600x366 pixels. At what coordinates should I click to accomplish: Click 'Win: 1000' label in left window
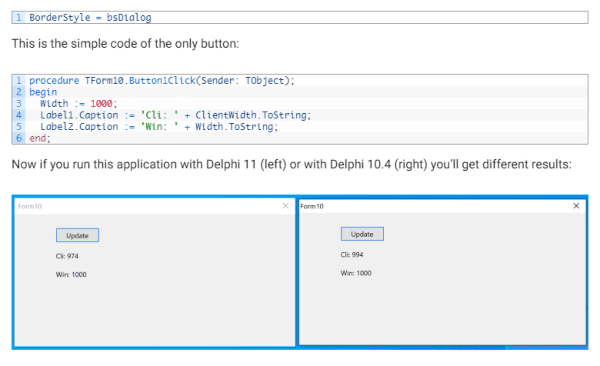[71, 274]
